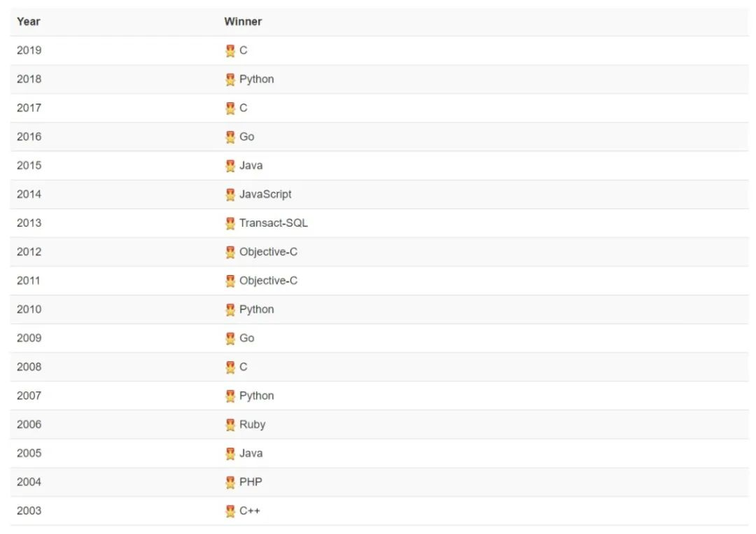756x534 pixels.
Task: Click the Winner column header
Action: 243,22
